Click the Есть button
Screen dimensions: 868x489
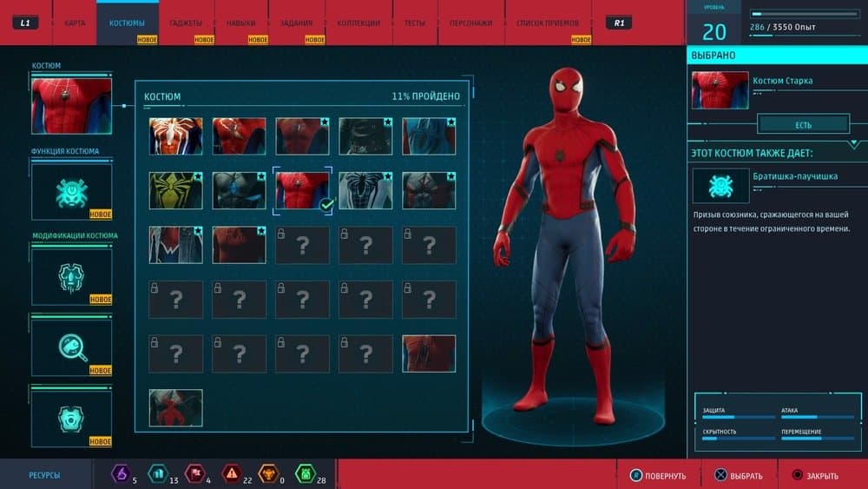(x=803, y=125)
